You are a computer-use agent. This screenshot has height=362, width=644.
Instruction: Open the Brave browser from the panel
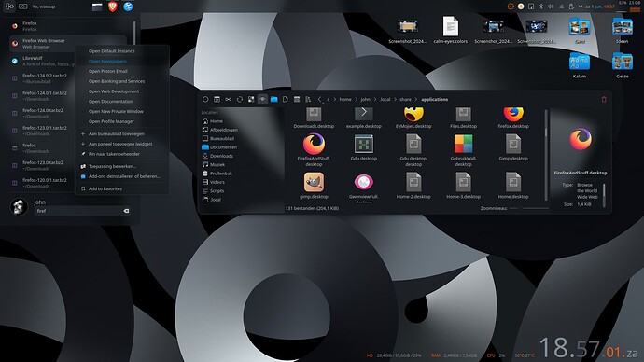[x=113, y=7]
